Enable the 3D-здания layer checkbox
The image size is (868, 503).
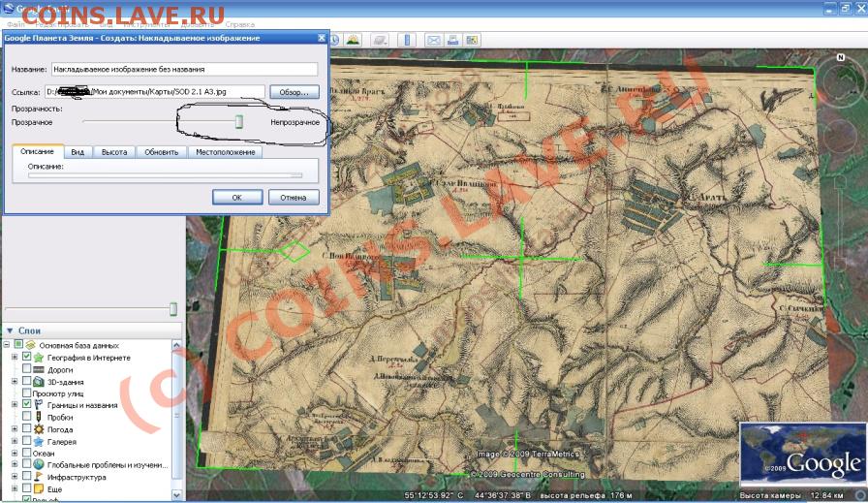click(x=26, y=381)
